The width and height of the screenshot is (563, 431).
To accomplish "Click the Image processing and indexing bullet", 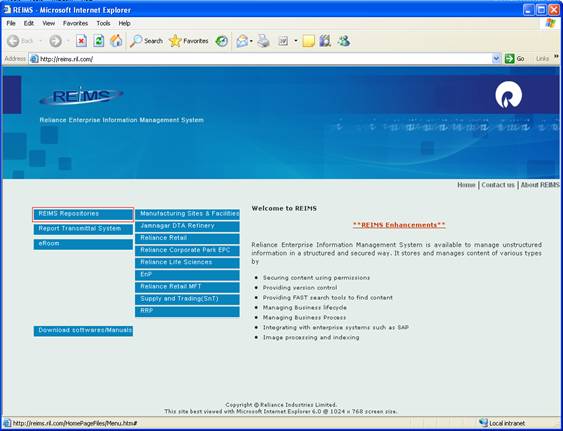I will (311, 338).
